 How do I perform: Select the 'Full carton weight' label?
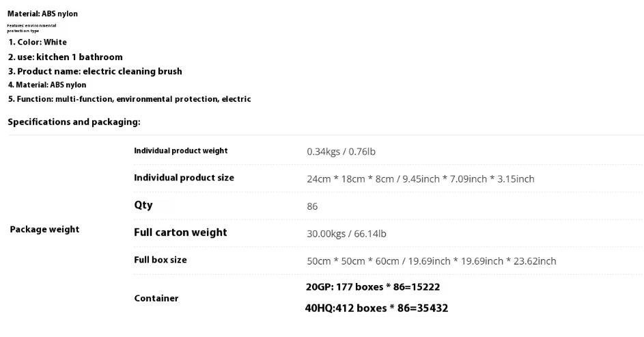[x=180, y=232]
